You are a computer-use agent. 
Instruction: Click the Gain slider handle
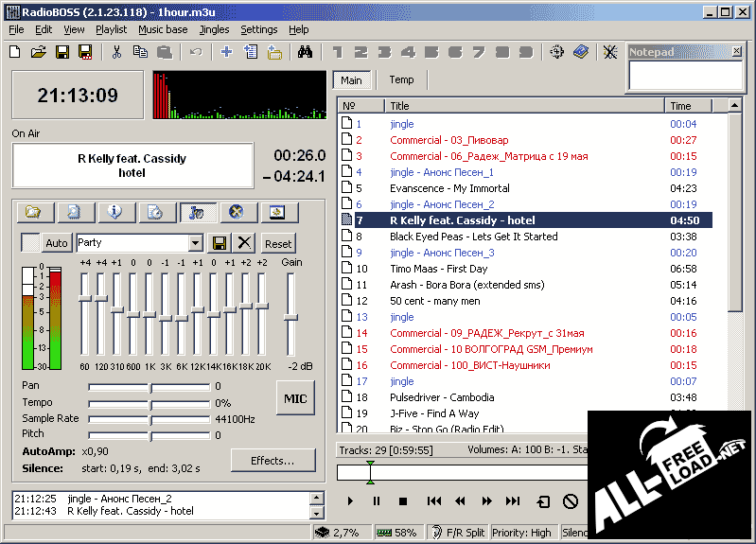tap(291, 317)
